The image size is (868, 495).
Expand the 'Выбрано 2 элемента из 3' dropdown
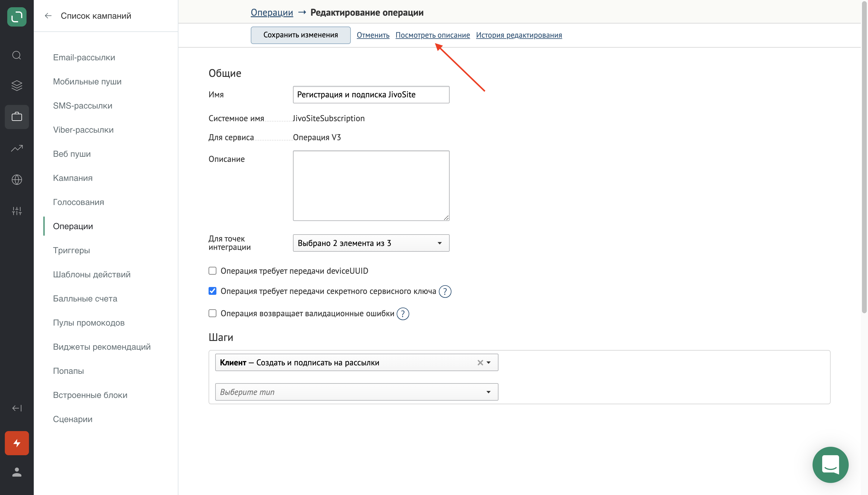371,243
